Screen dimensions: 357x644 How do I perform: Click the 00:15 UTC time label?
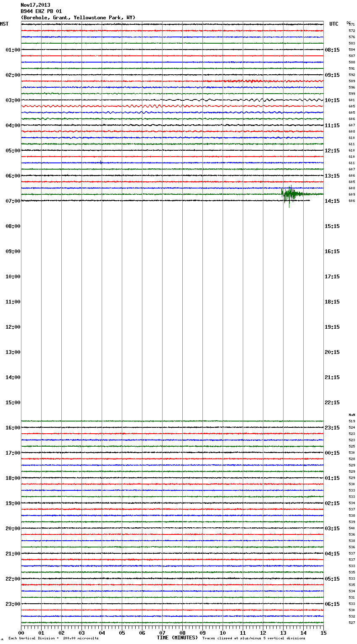tap(332, 453)
